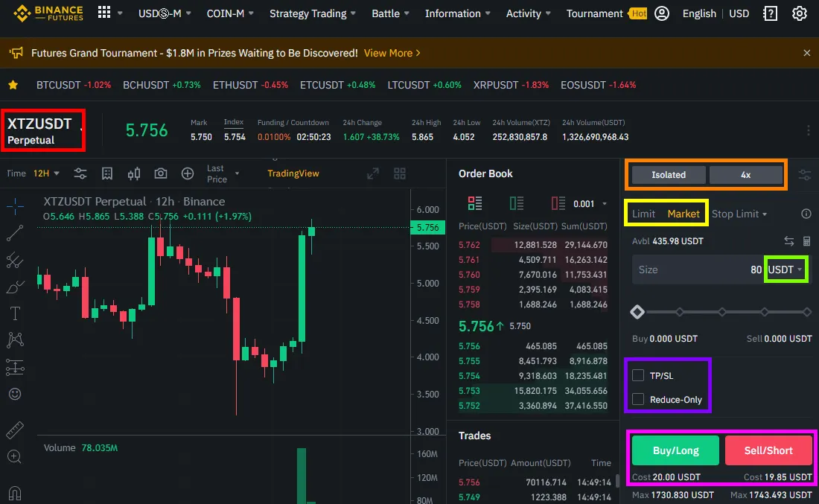The width and height of the screenshot is (819, 504).
Task: Click the size slider diamond handle
Action: pyautogui.click(x=637, y=312)
